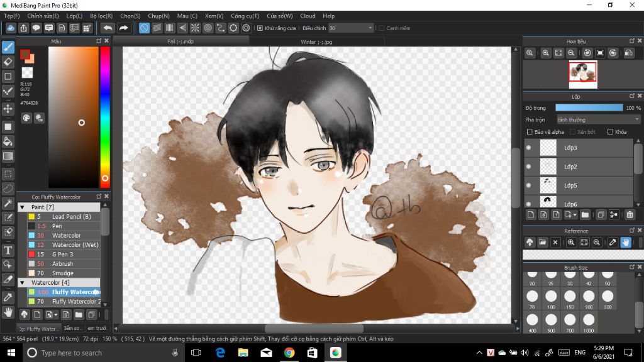The width and height of the screenshot is (644, 362).
Task: Open Google Chrome from taskbar
Action: pos(289,353)
